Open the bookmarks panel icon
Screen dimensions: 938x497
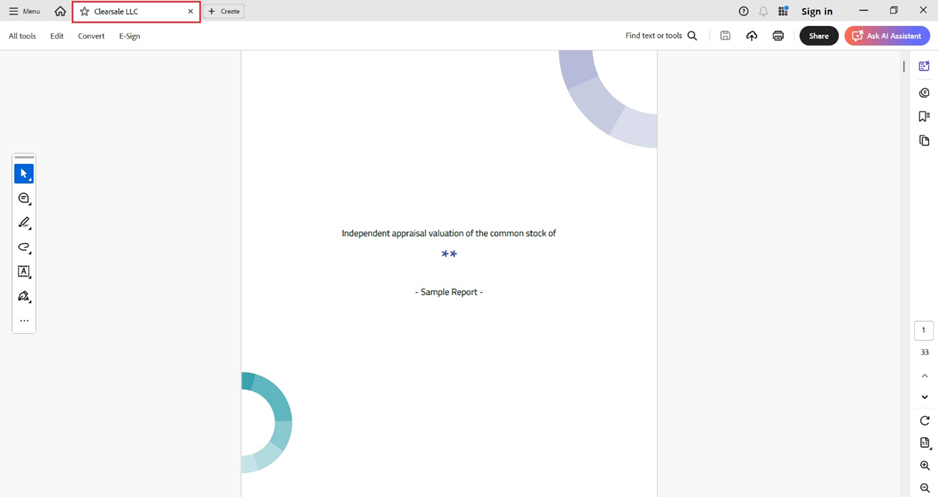pos(924,117)
